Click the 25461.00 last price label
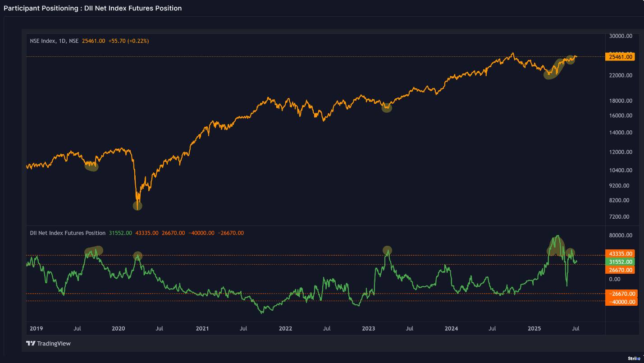The width and height of the screenshot is (644, 363). (620, 56)
